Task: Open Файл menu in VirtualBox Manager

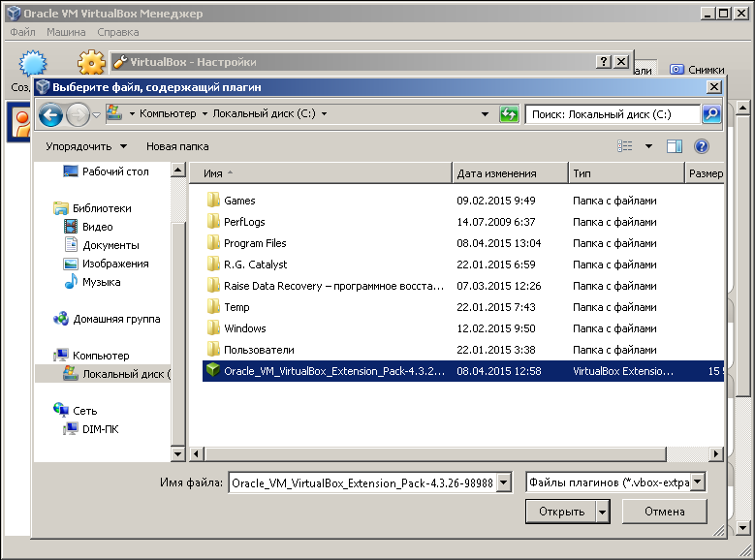Action: point(22,32)
